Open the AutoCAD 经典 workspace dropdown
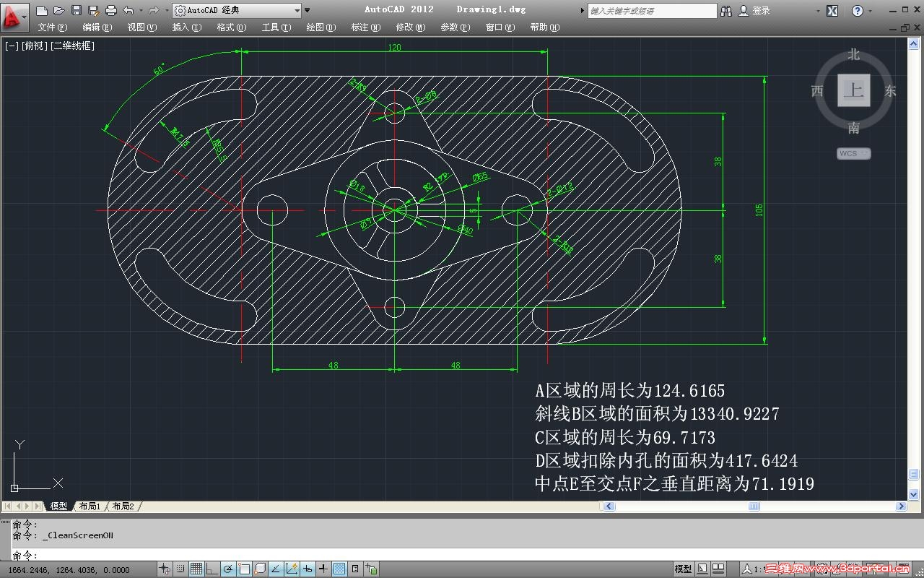Screen dimensions: 924x578 (237, 10)
